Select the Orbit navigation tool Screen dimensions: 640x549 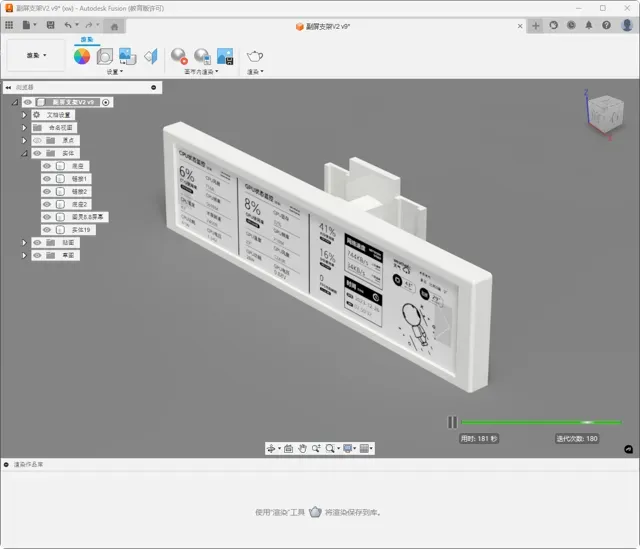coord(271,449)
